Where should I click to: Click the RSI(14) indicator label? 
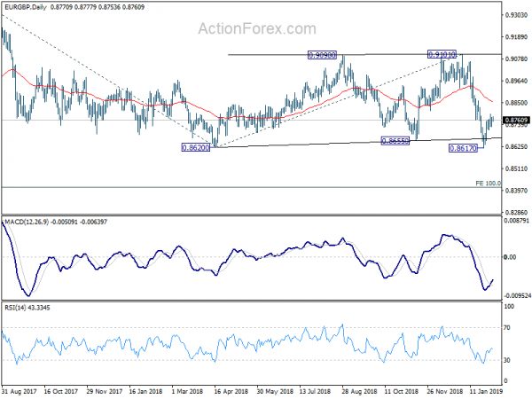15,308
